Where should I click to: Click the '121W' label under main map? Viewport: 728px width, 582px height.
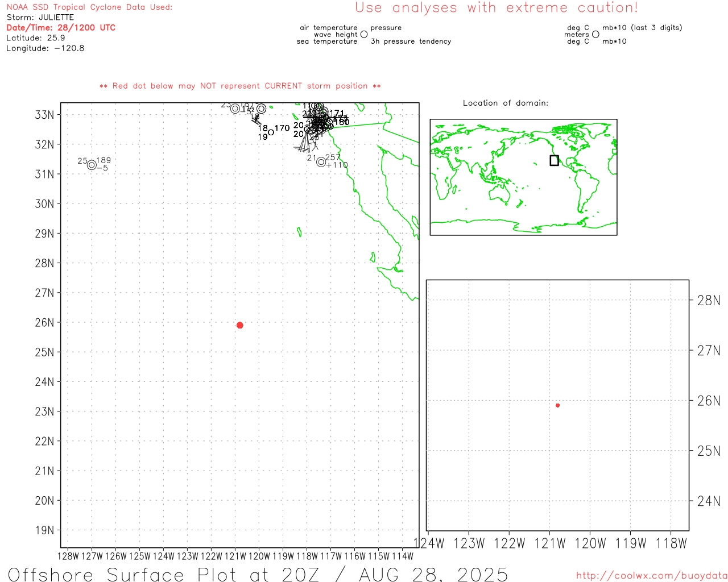tap(235, 556)
